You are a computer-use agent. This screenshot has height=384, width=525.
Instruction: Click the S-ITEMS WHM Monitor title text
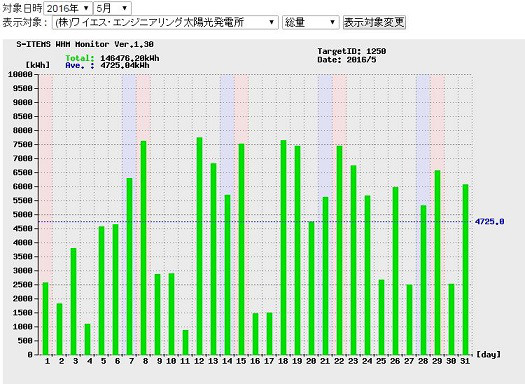pos(85,44)
